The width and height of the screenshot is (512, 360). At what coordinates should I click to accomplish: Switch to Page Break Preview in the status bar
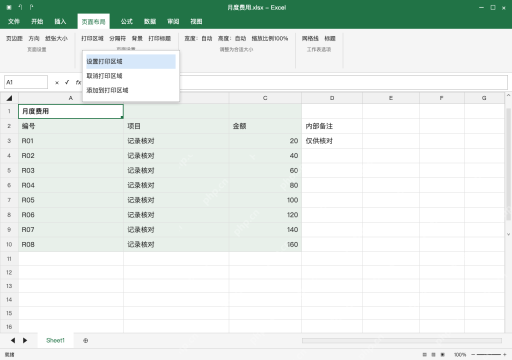click(443, 355)
